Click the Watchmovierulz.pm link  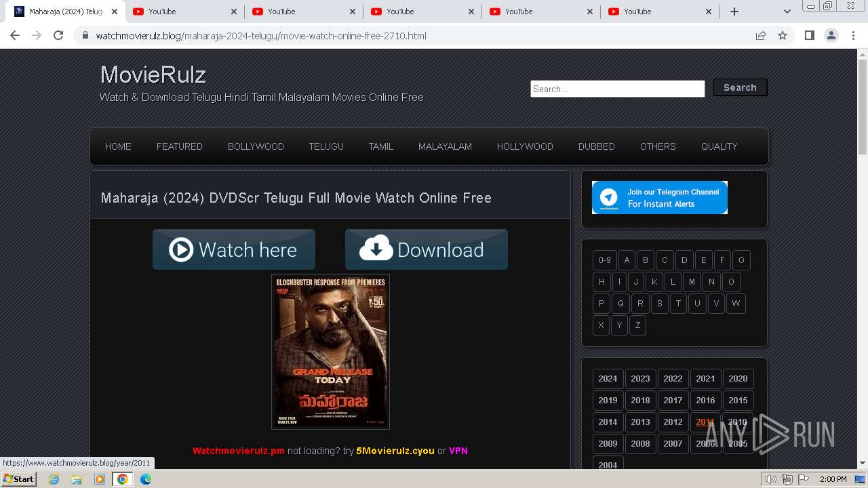tap(239, 451)
